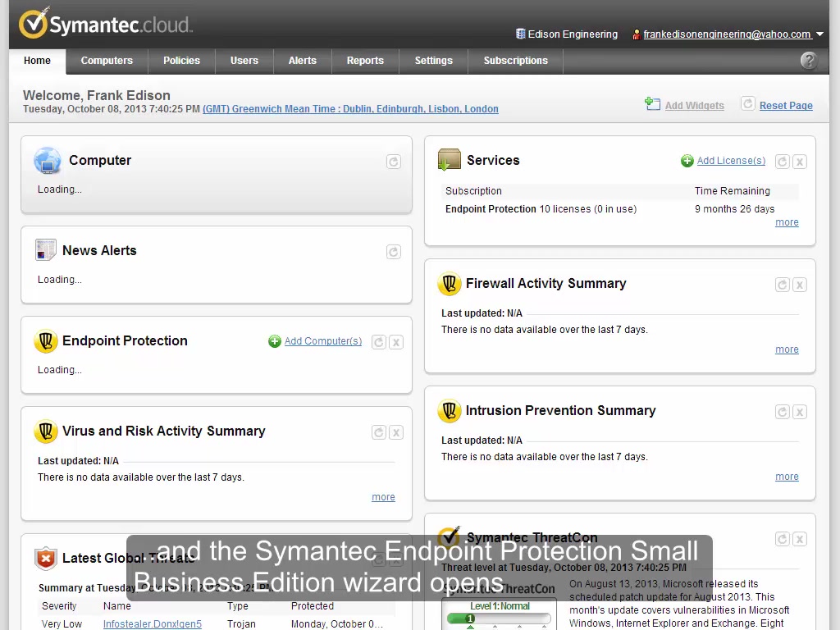Click the green plus icon beside Add License(s)
Image resolution: width=840 pixels, height=630 pixels.
[687, 161]
